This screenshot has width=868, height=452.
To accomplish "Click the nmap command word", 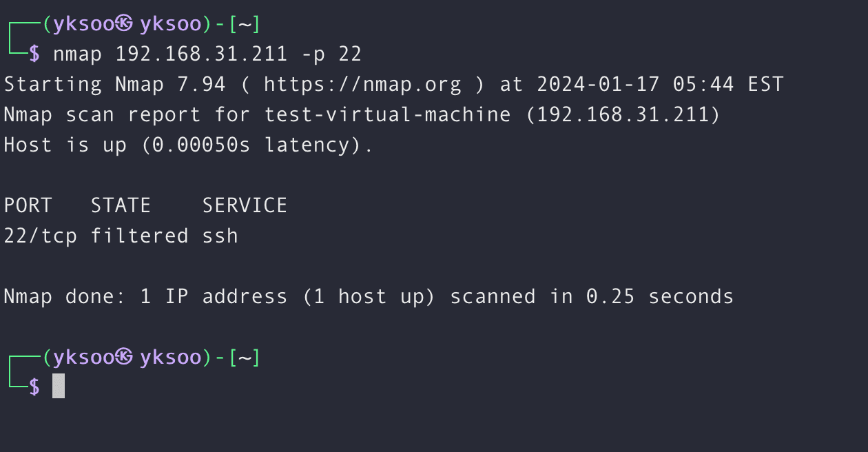I will coord(77,54).
